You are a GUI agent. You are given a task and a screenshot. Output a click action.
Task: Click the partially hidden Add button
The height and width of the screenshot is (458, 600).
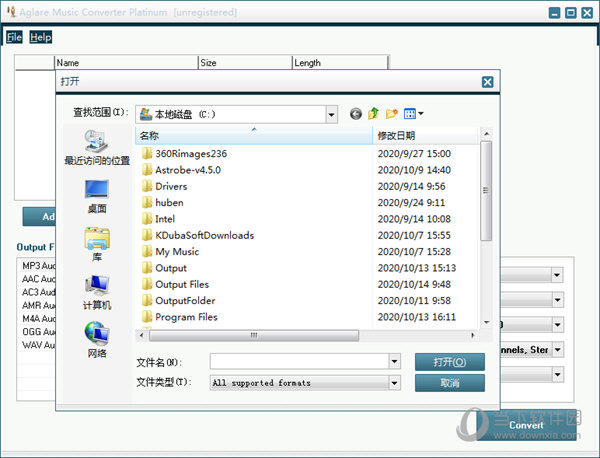[39, 217]
